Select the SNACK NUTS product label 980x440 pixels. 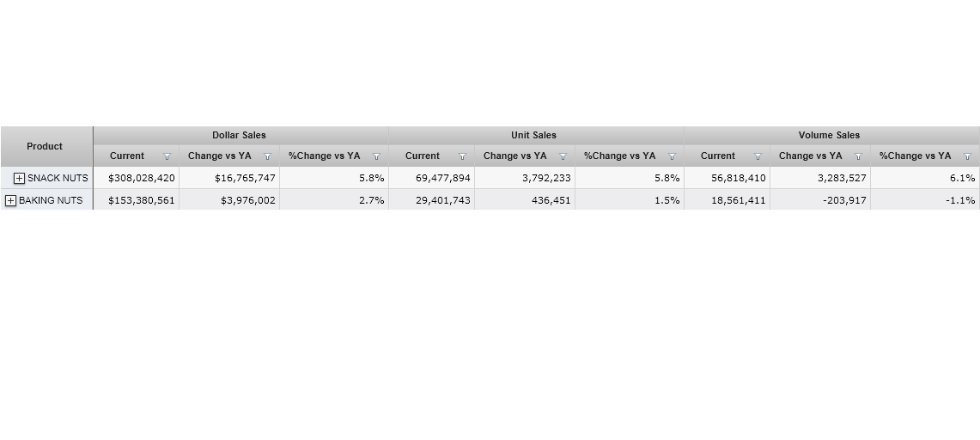click(x=58, y=178)
